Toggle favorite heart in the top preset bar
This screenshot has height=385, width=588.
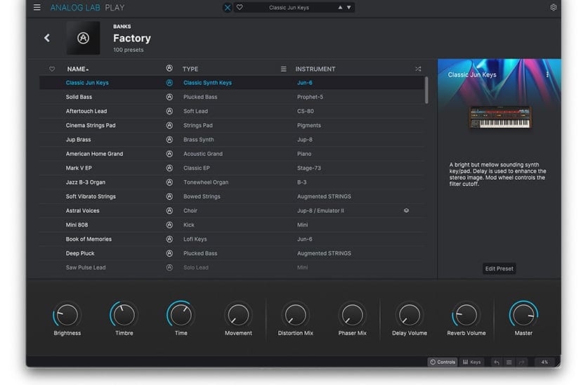pos(240,8)
